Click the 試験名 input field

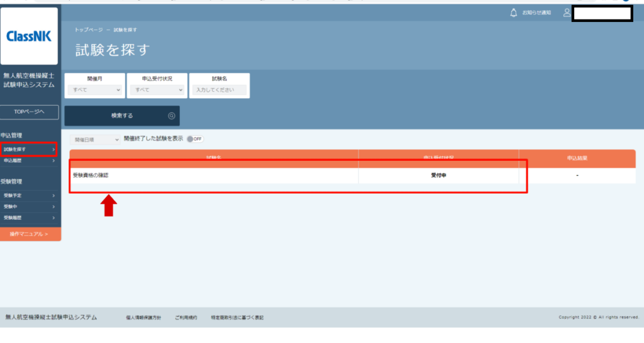pyautogui.click(x=219, y=90)
